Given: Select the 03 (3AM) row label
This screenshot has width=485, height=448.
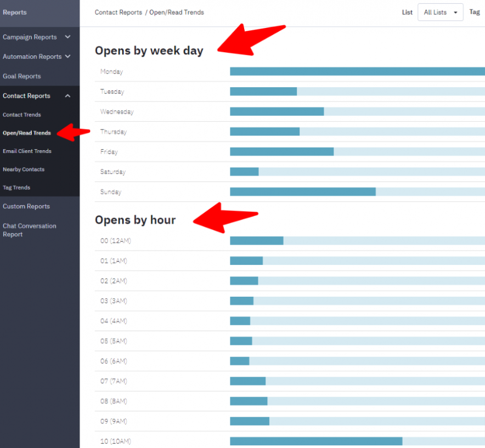Looking at the screenshot, I should pos(114,301).
